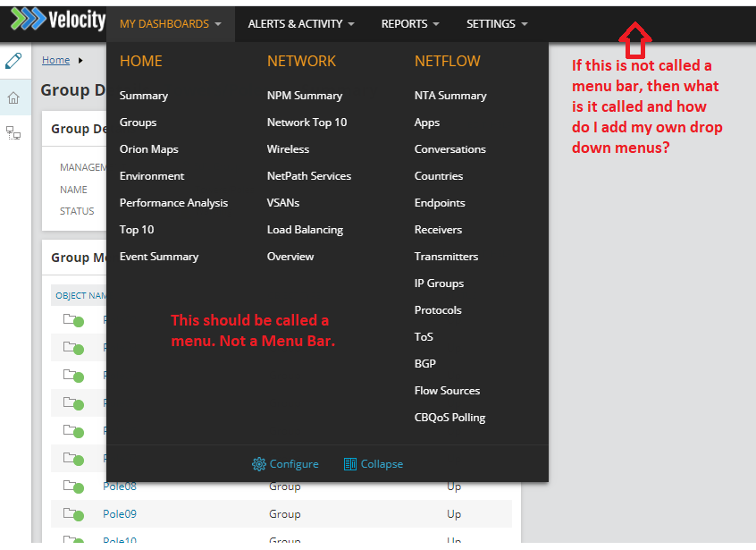The width and height of the screenshot is (756, 550).
Task: Open Event Summary
Action: tap(159, 257)
